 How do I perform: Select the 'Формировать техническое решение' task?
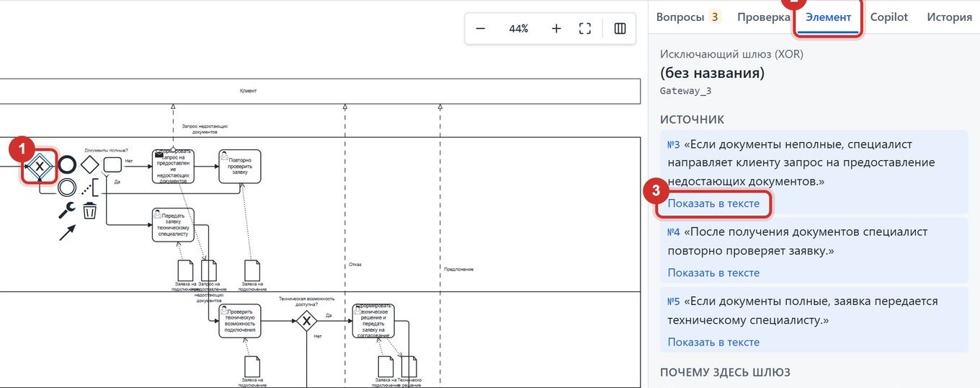coord(374,321)
